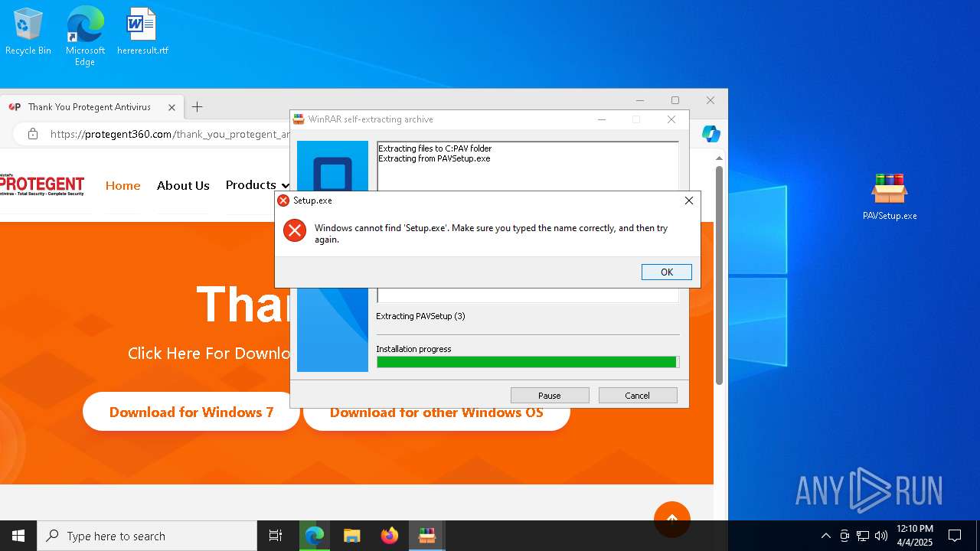This screenshot has width=980, height=551.
Task: Click 'Extracting from PAVSetup.exe' log line
Action: tap(434, 158)
